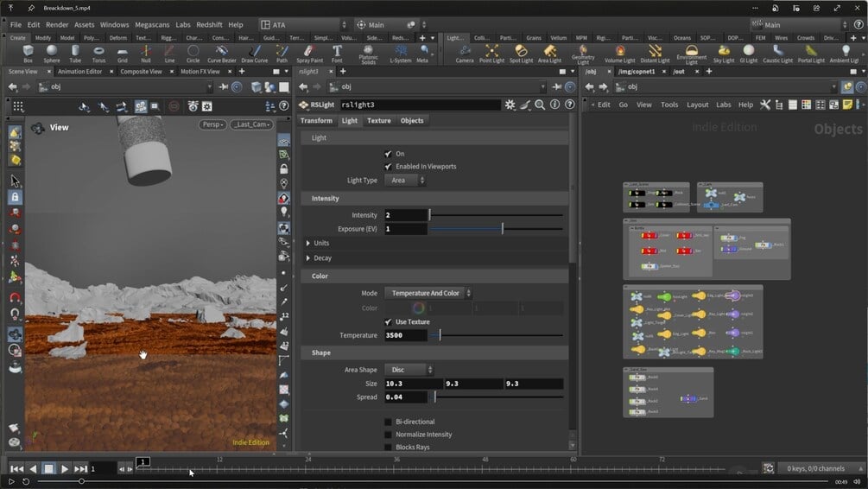
Task: Open the parameter gear menu for rslight3
Action: pyautogui.click(x=510, y=105)
